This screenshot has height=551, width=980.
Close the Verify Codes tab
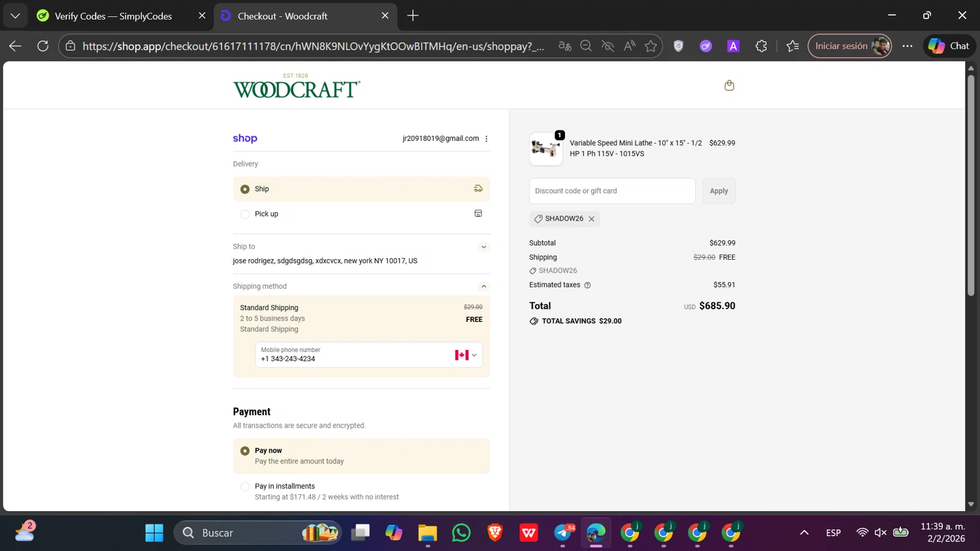click(x=202, y=16)
